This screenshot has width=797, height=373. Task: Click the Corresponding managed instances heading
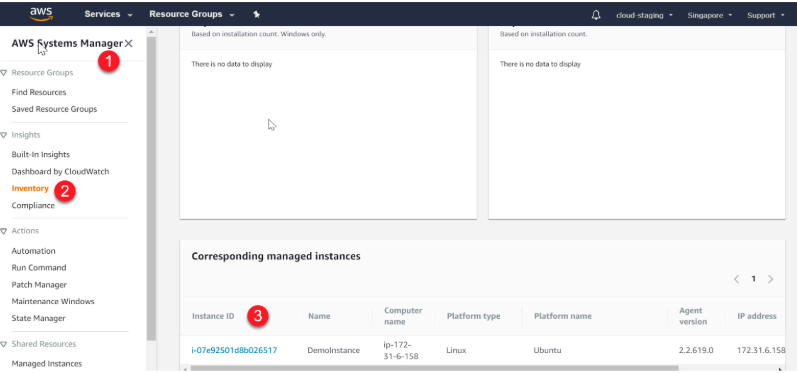[276, 256]
